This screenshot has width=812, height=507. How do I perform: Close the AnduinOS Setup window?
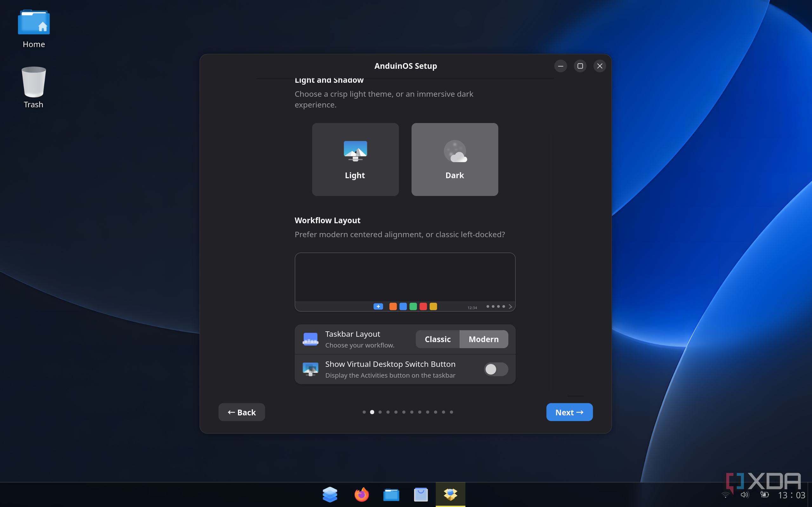(600, 66)
